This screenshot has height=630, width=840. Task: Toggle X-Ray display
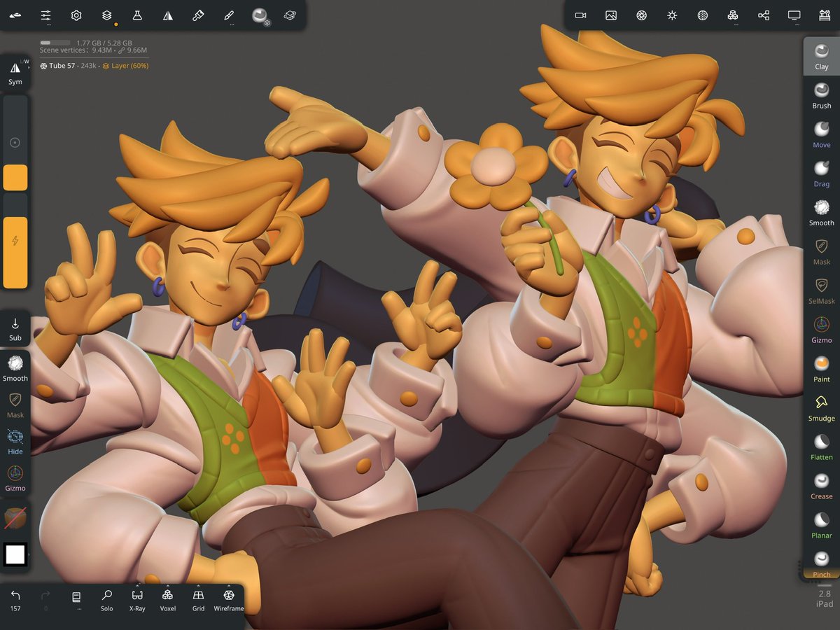point(137,600)
